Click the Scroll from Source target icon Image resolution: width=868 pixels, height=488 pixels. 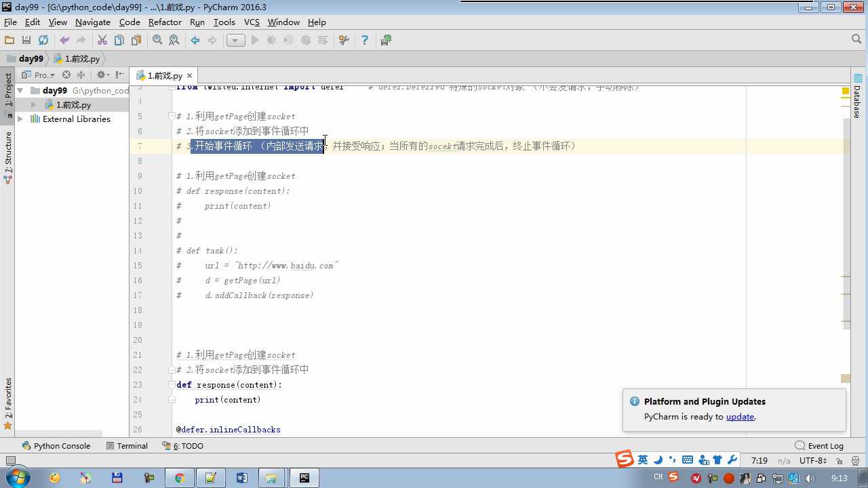(x=66, y=75)
